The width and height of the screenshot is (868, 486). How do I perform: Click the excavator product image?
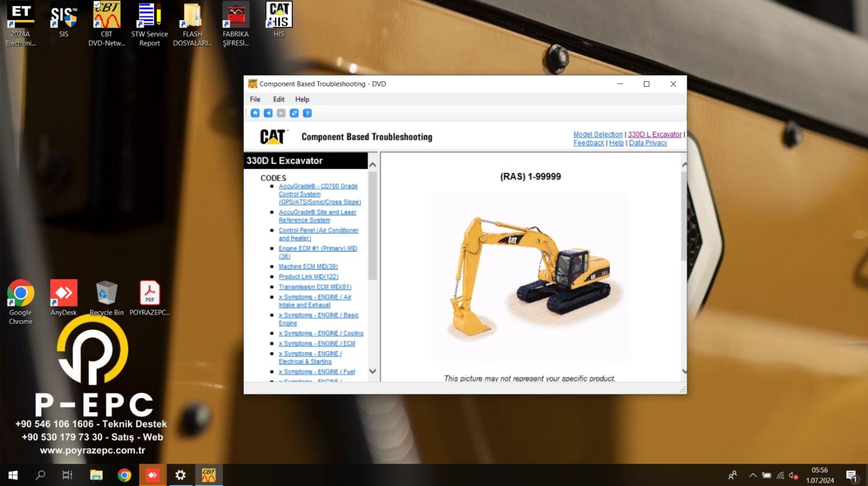coord(531,278)
